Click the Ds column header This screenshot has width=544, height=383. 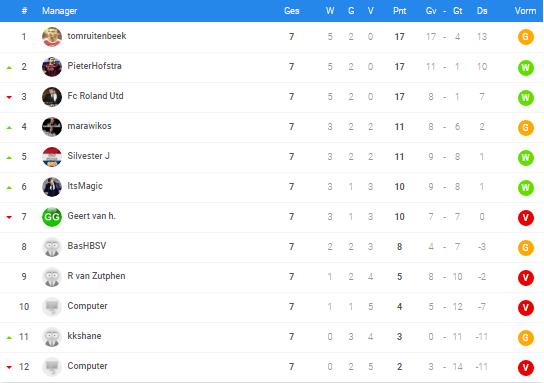point(482,11)
